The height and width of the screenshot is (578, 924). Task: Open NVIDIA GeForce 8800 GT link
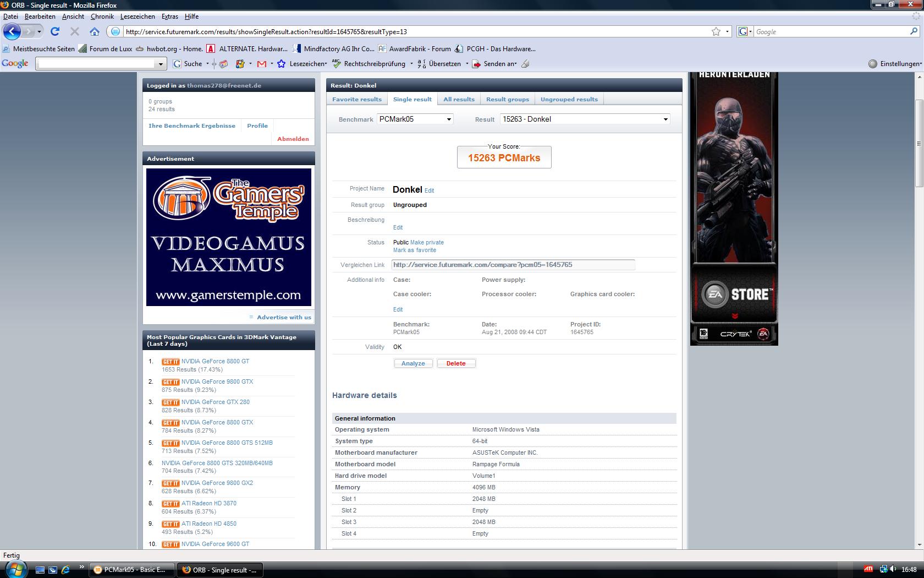point(215,361)
